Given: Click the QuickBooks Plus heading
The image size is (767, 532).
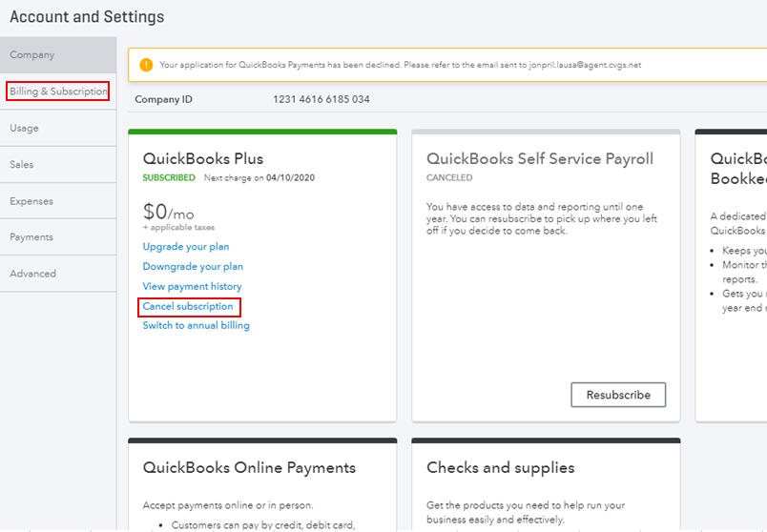Looking at the screenshot, I should tap(203, 159).
